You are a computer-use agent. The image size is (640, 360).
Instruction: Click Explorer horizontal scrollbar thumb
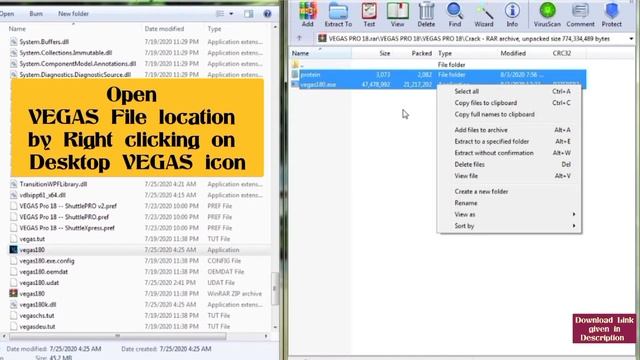pos(118,336)
